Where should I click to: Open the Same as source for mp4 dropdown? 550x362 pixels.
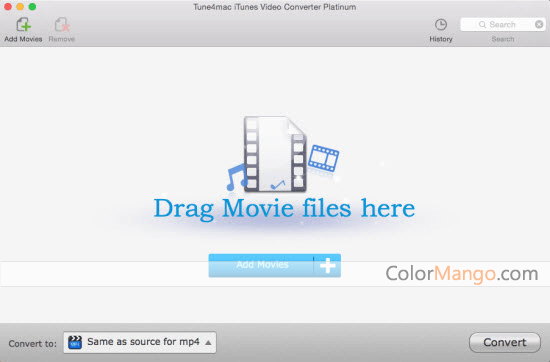(x=140, y=342)
